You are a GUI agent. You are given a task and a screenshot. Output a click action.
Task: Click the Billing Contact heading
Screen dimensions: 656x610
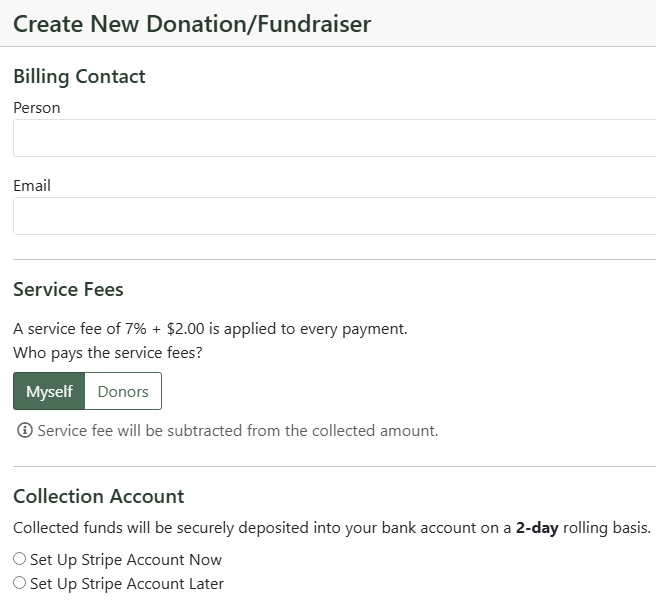pyautogui.click(x=79, y=77)
